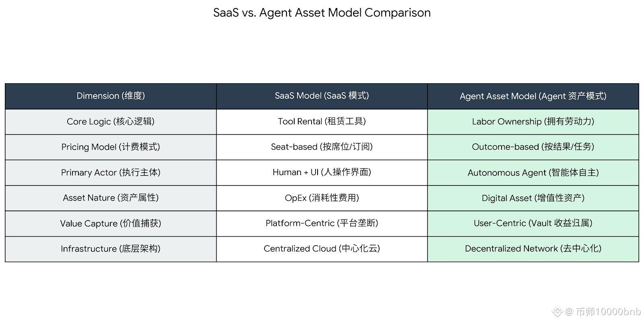Click the Core Logic row label
This screenshot has width=644, height=322.
pos(111,122)
